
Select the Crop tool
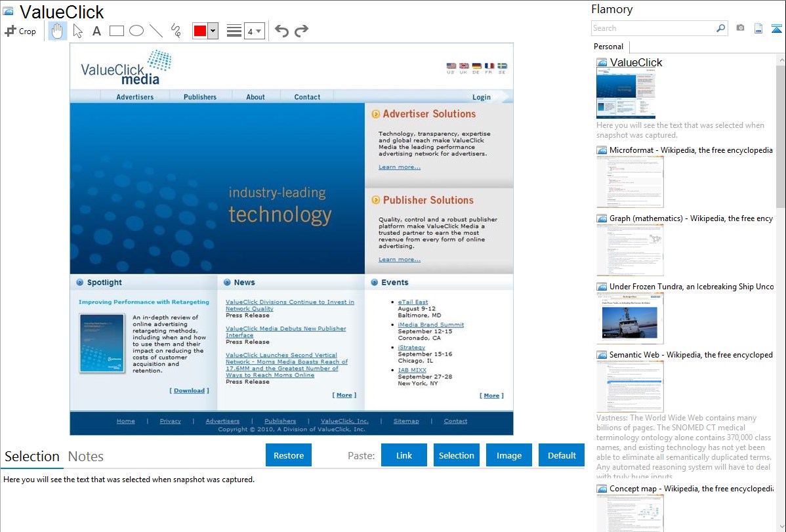[20, 31]
